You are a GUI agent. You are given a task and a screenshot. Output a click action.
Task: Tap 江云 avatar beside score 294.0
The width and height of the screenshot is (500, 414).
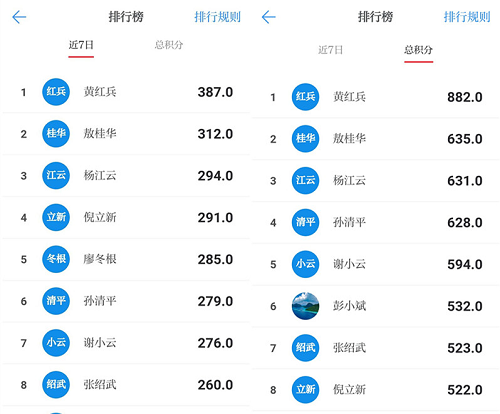pyautogui.click(x=56, y=175)
